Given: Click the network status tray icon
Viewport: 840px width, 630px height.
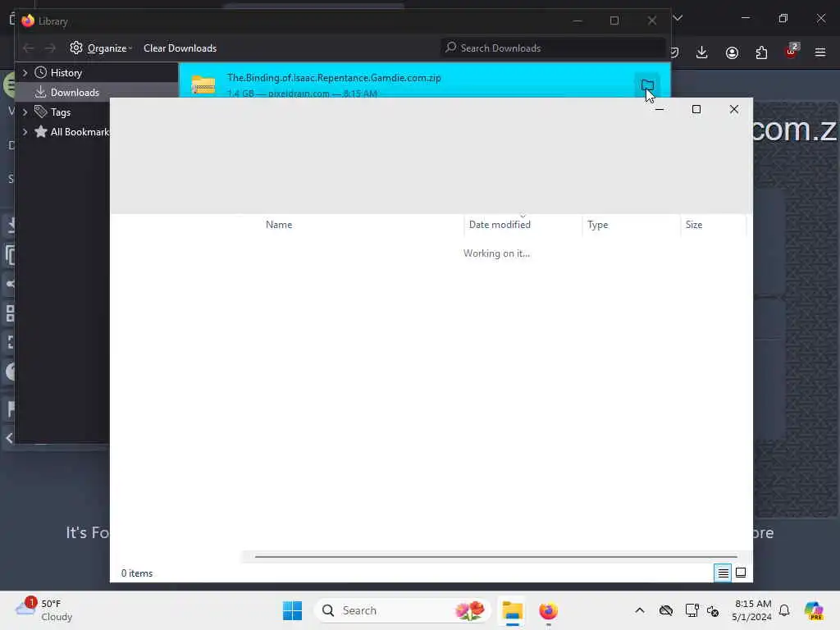Looking at the screenshot, I should coord(692,610).
